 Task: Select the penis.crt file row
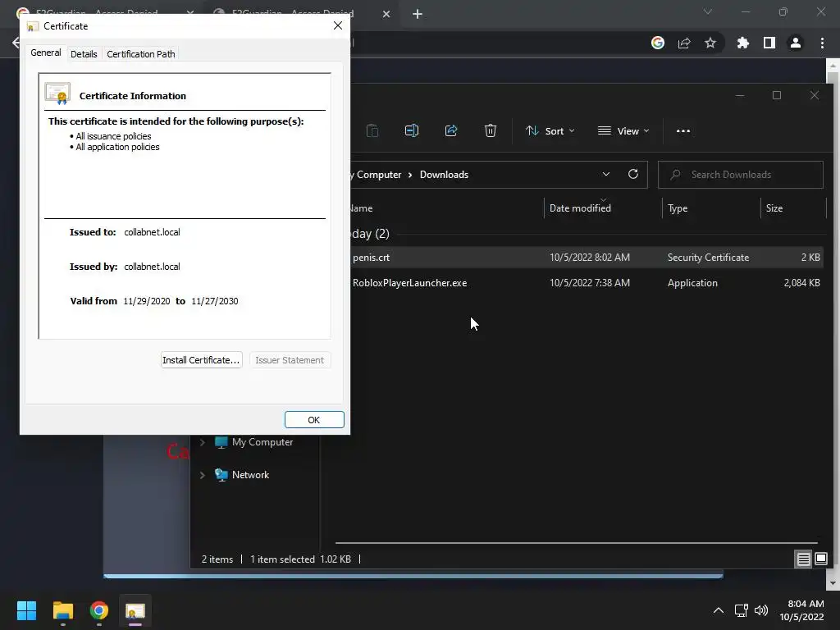(x=587, y=257)
